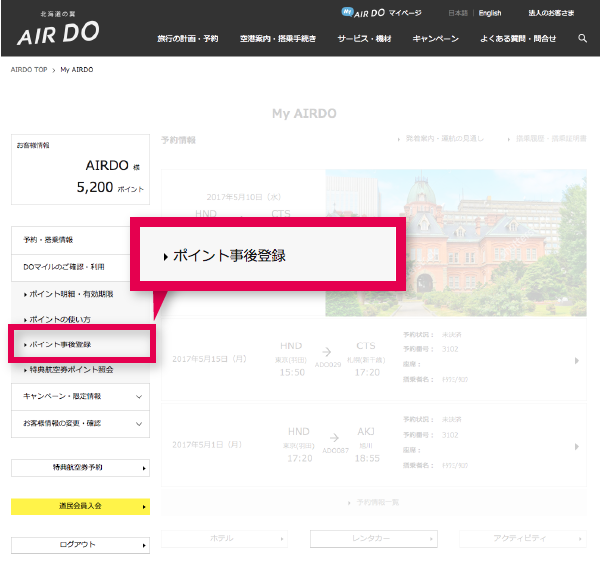Viewport: 600px width, 566px height.
Task: Switch language to 日本語
Action: pyautogui.click(x=458, y=13)
